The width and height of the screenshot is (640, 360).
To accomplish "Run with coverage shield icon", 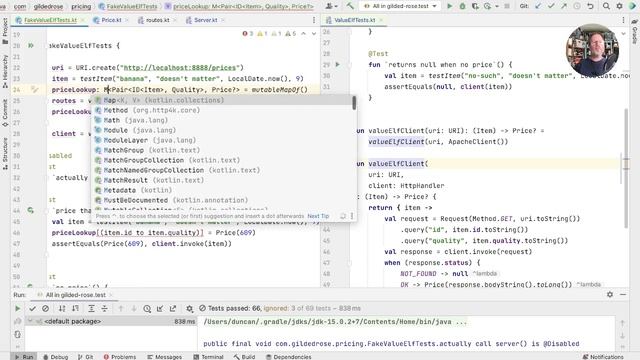I will point(475,6).
